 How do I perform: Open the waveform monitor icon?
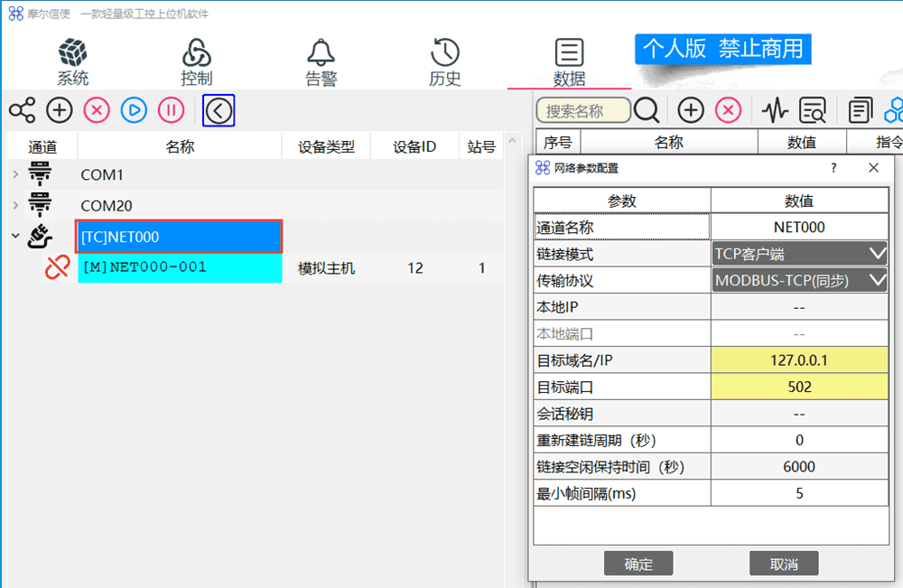coord(774,111)
